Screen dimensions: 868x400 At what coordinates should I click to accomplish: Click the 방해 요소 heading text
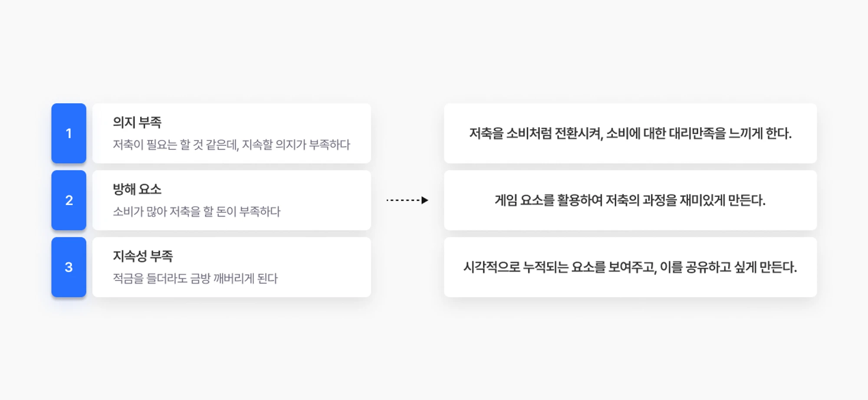point(137,189)
